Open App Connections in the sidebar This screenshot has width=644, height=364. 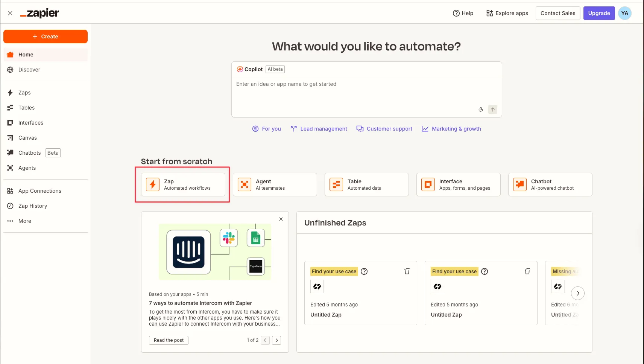click(x=46, y=191)
